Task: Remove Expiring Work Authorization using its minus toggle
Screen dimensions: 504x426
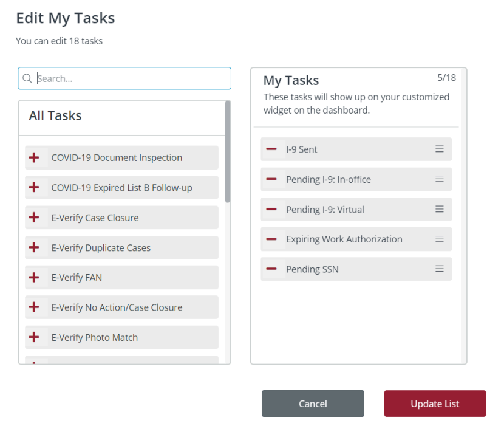Action: point(272,239)
